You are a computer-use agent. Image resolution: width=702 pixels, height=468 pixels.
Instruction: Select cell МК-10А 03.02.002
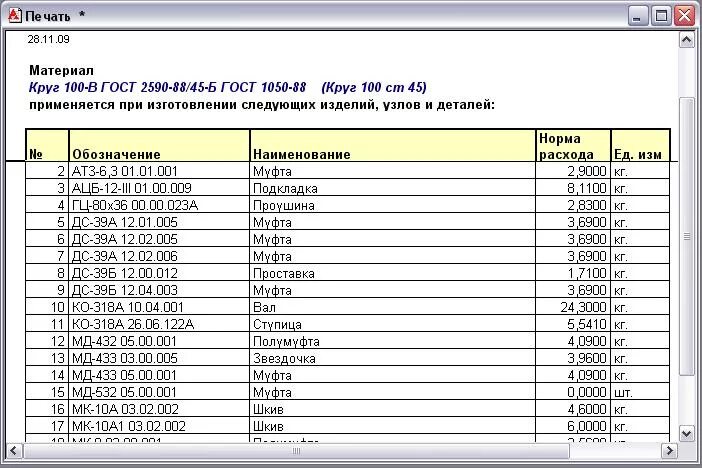pyautogui.click(x=159, y=409)
